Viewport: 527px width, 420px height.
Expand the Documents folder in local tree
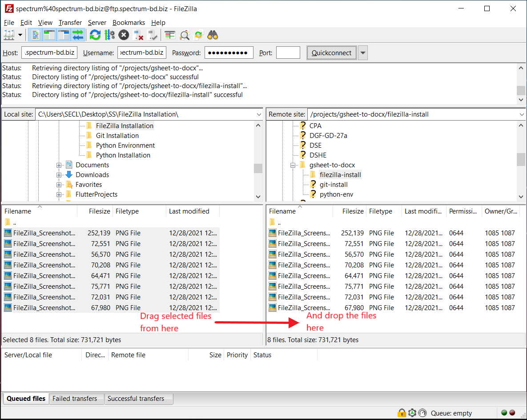pyautogui.click(x=59, y=165)
